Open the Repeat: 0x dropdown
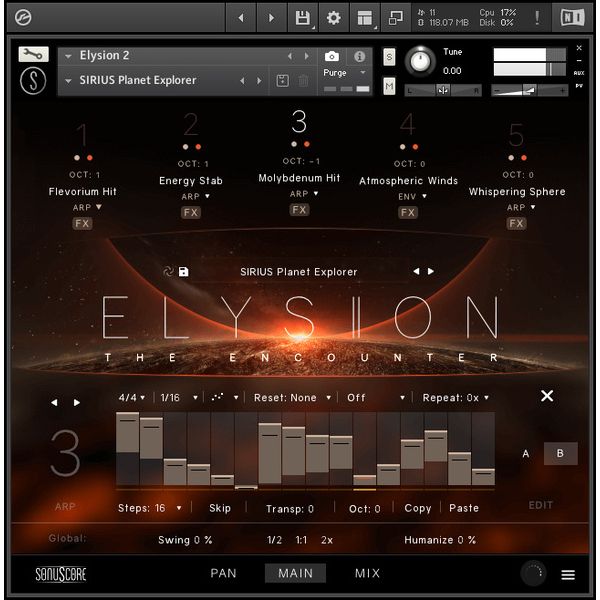Viewport: 600px width, 600px height. click(455, 398)
